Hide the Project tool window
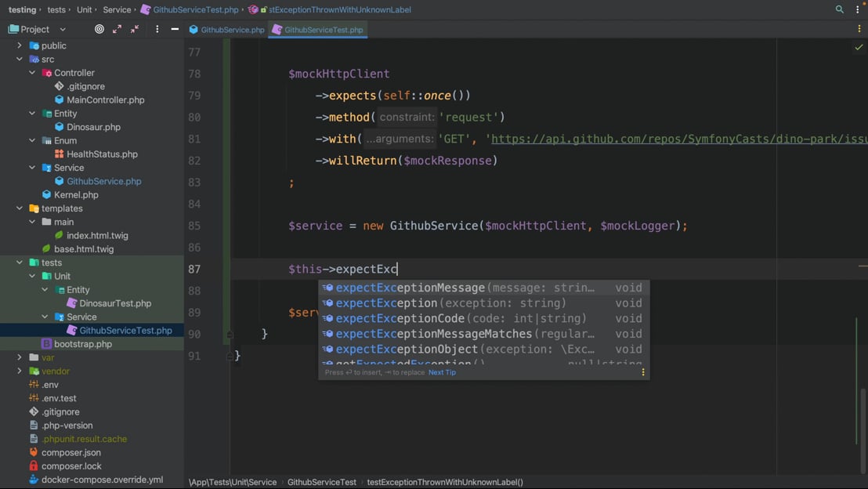The image size is (868, 489). pos(175,29)
